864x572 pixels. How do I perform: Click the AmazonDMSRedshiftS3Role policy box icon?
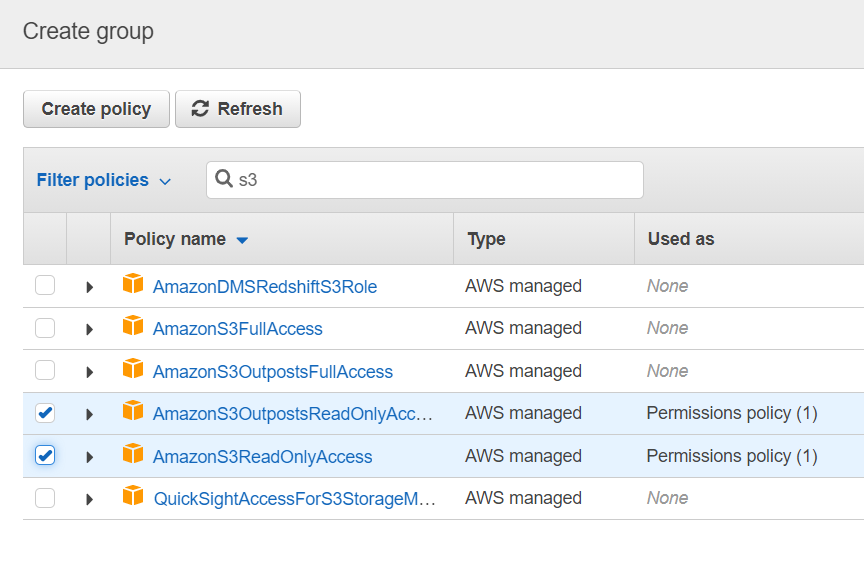pyautogui.click(x=133, y=285)
